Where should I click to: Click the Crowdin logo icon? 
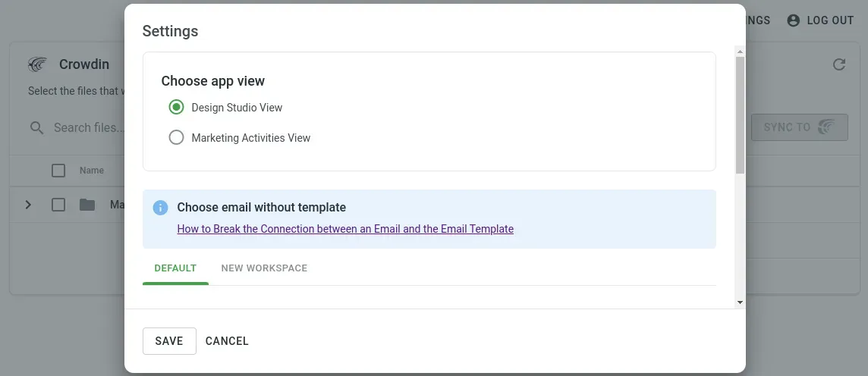coord(37,64)
